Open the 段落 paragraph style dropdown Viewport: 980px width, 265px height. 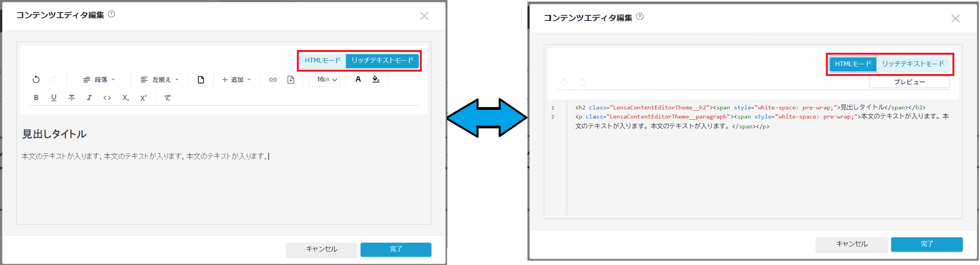tap(99, 80)
